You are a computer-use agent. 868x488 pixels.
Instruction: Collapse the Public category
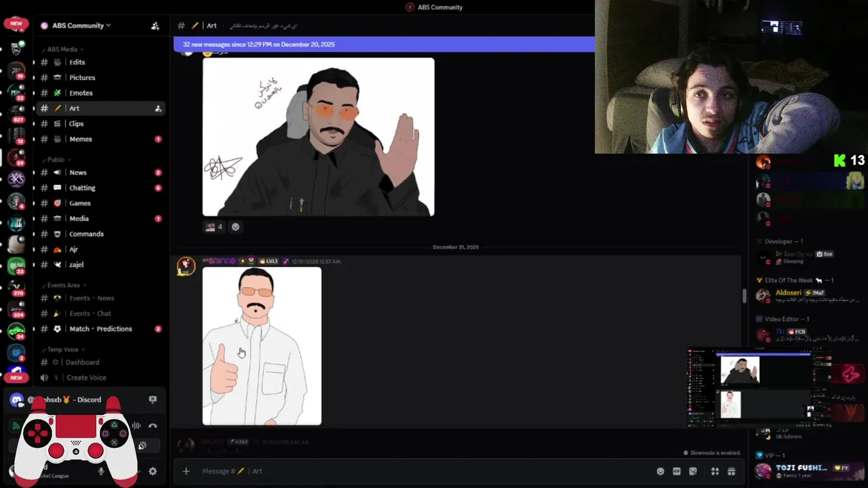58,160
